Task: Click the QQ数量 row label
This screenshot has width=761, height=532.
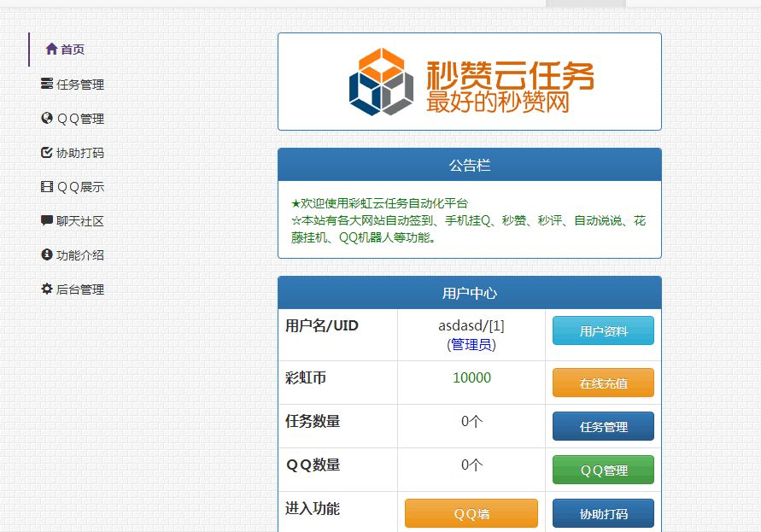Action: (x=313, y=465)
